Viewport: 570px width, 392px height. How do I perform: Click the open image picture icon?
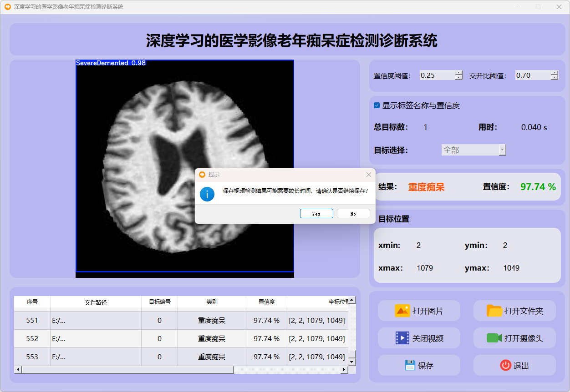pos(402,311)
